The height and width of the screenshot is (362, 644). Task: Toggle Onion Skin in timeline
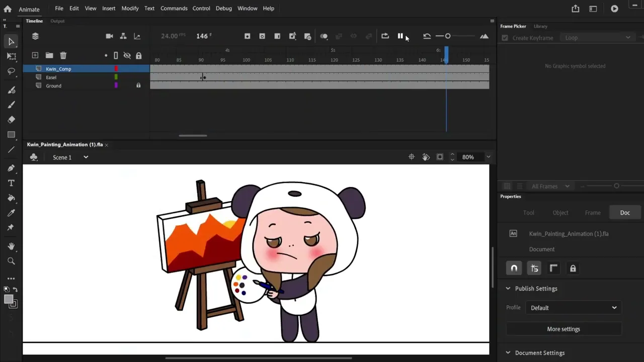(x=324, y=36)
